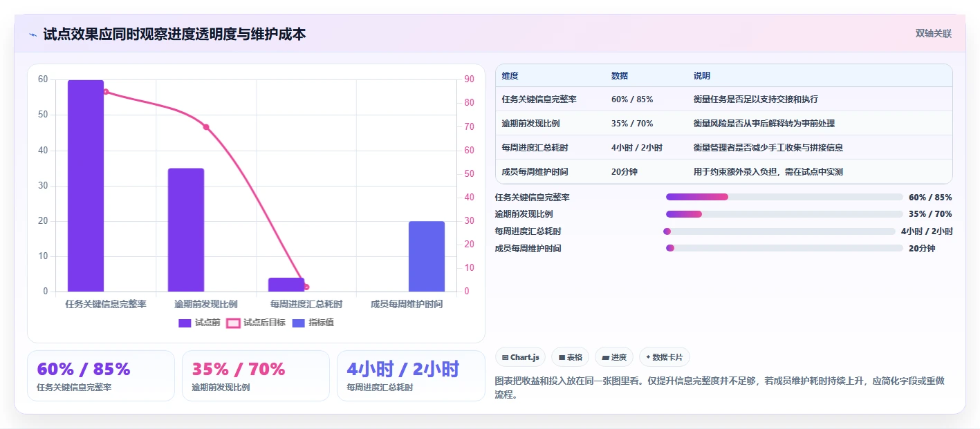This screenshot has width=980, height=429.
Task: Click the 逾期前发现比例 bar in chart
Action: (x=186, y=230)
